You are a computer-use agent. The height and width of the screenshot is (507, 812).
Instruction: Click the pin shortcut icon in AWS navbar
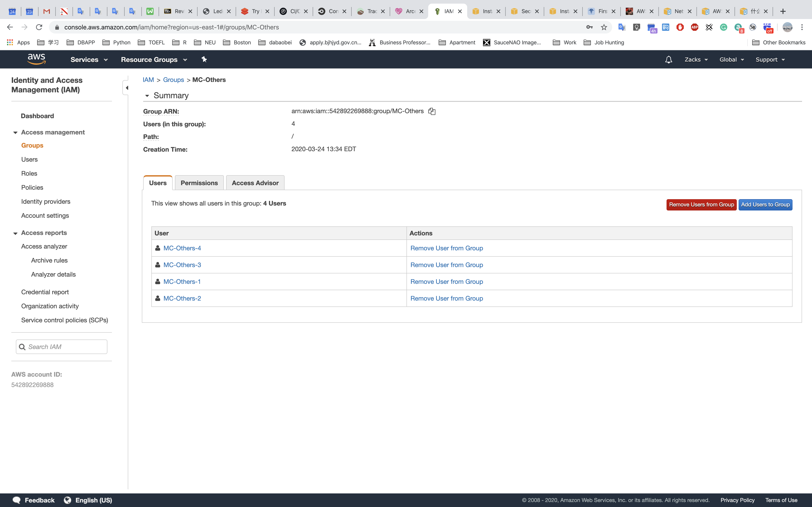pyautogui.click(x=204, y=59)
